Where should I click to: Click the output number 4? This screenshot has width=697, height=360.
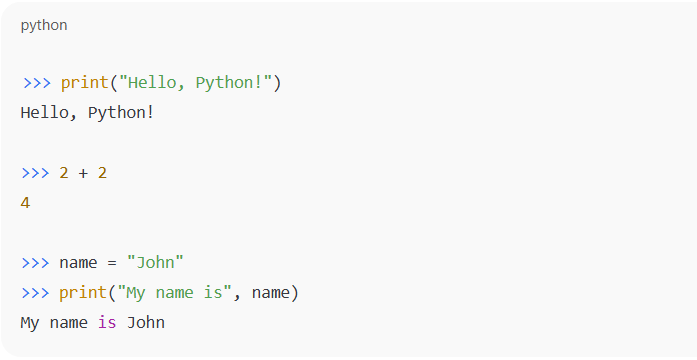coord(25,203)
